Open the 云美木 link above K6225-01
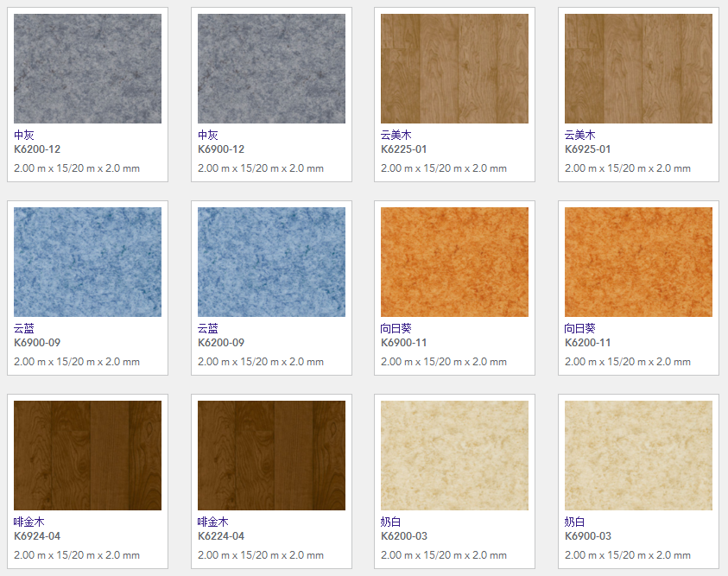This screenshot has height=576, width=728. click(x=396, y=136)
